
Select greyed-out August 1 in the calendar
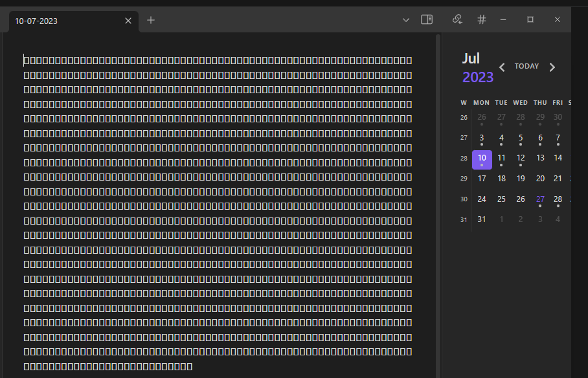point(501,221)
